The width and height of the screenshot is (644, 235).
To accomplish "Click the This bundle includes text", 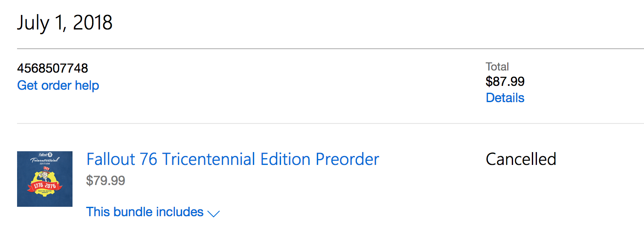I will [145, 212].
